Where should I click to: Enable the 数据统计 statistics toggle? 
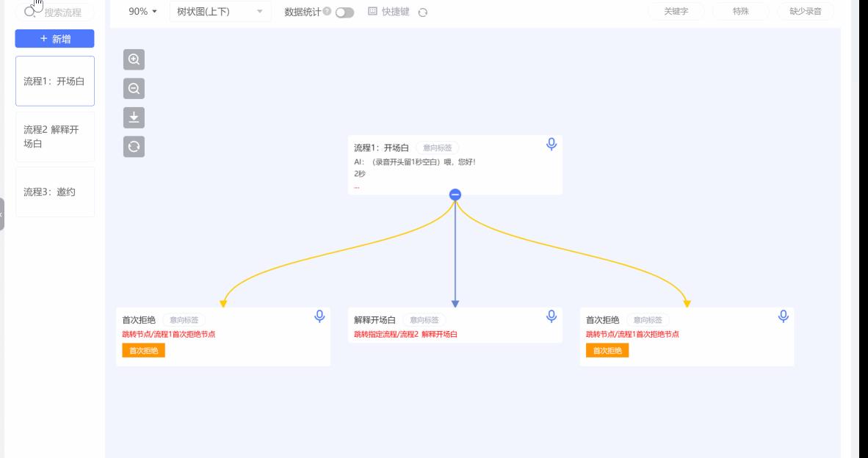tap(344, 12)
